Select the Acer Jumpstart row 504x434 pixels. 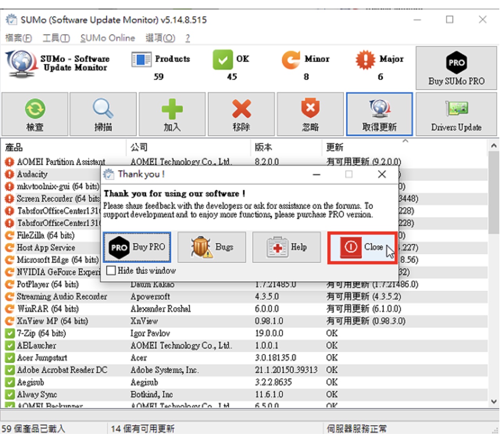click(x=245, y=358)
